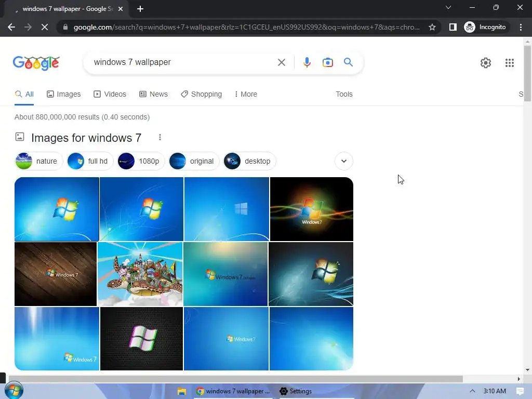Click the scroll right arrow at bottom

coord(519,379)
